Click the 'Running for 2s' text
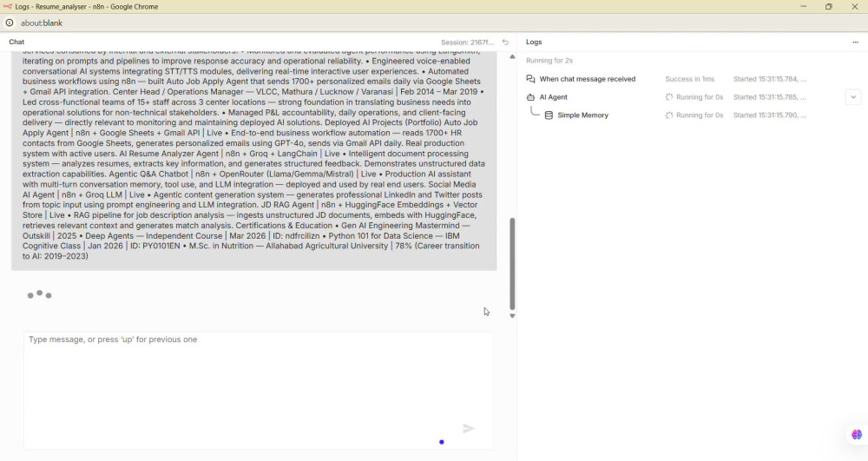868x461 pixels. tap(549, 60)
